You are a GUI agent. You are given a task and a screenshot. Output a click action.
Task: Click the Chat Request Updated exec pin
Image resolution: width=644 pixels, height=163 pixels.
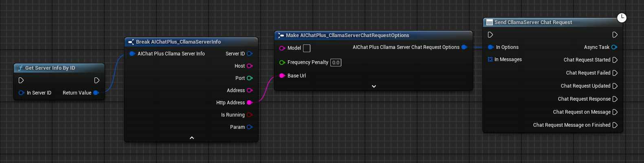coord(615,86)
